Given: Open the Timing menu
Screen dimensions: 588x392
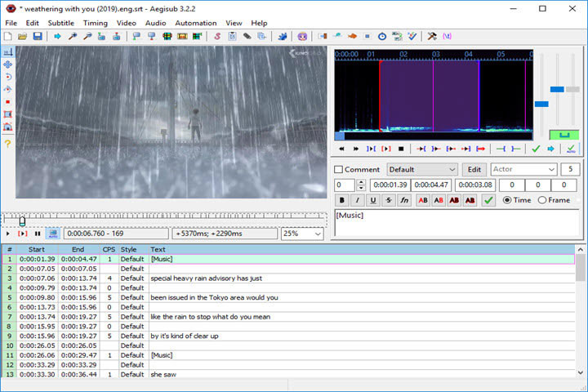Looking at the screenshot, I should click(95, 23).
